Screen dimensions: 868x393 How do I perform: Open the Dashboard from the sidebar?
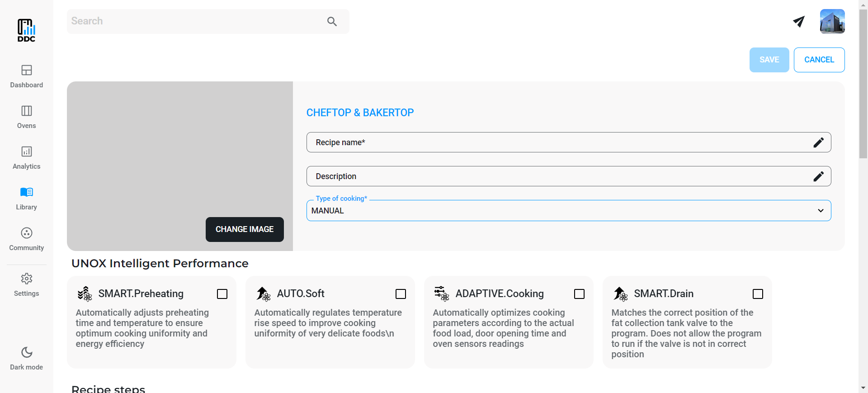click(27, 76)
